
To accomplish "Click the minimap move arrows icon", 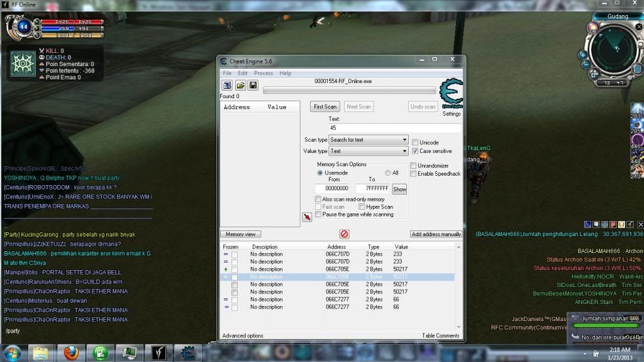I will click(x=594, y=74).
